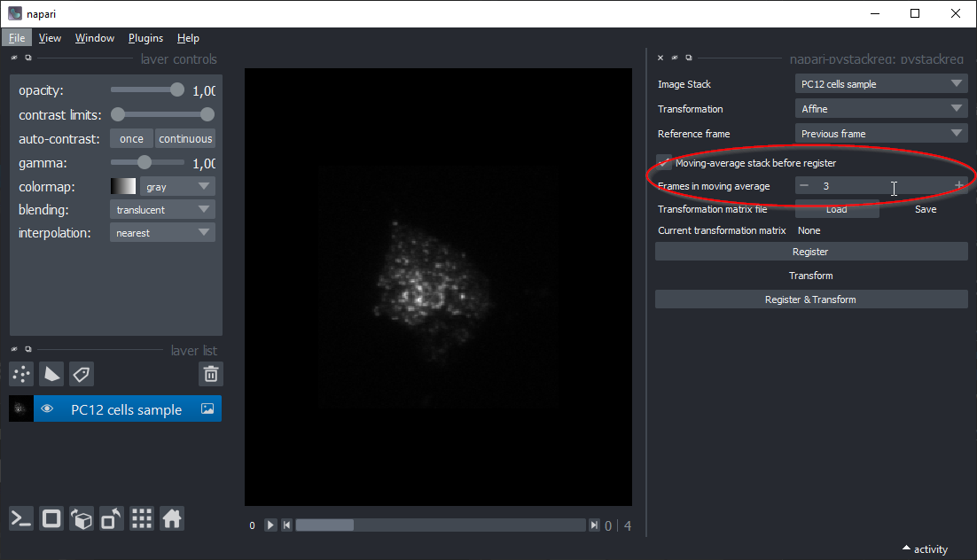Viewport: 977px width, 560px height.
Task: Click the new points layer icon
Action: point(22,374)
